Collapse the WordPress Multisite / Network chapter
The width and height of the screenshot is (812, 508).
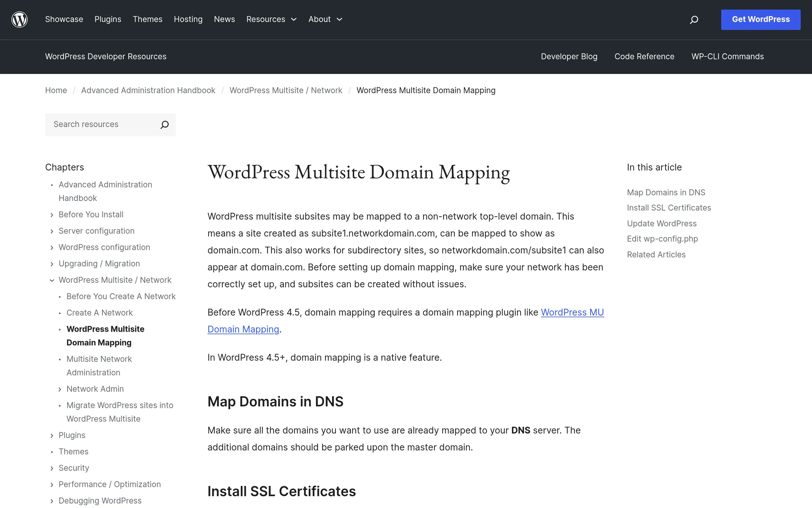(x=52, y=281)
